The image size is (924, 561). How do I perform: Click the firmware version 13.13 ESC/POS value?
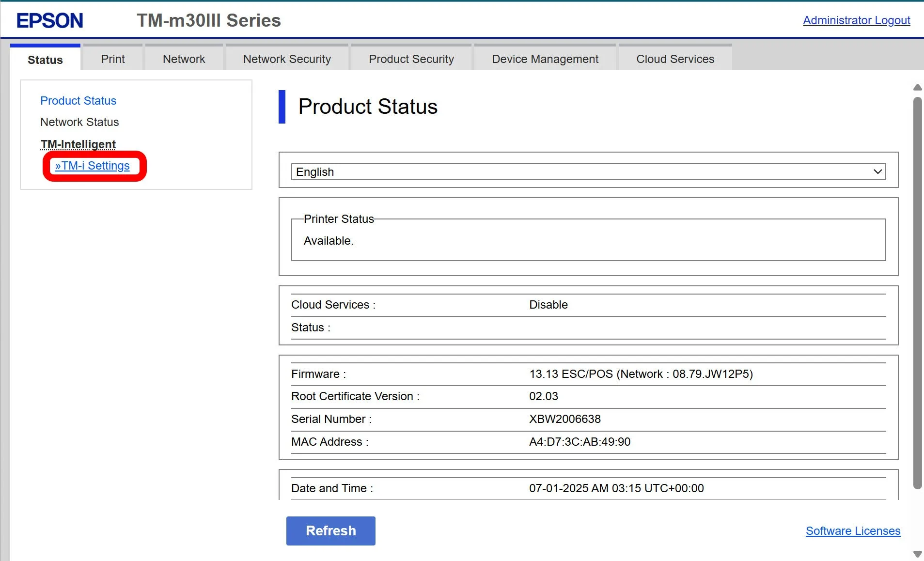641,374
